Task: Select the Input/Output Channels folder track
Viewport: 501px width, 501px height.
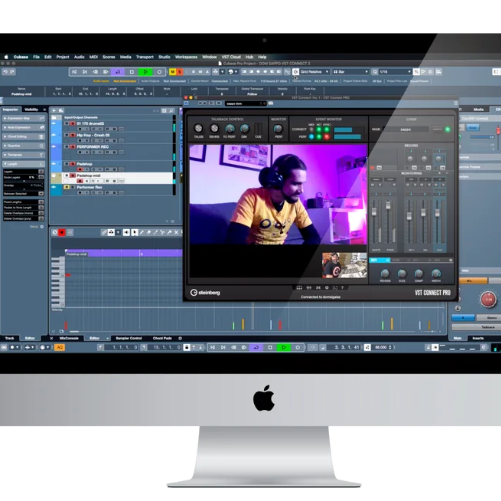Action: click(113, 118)
